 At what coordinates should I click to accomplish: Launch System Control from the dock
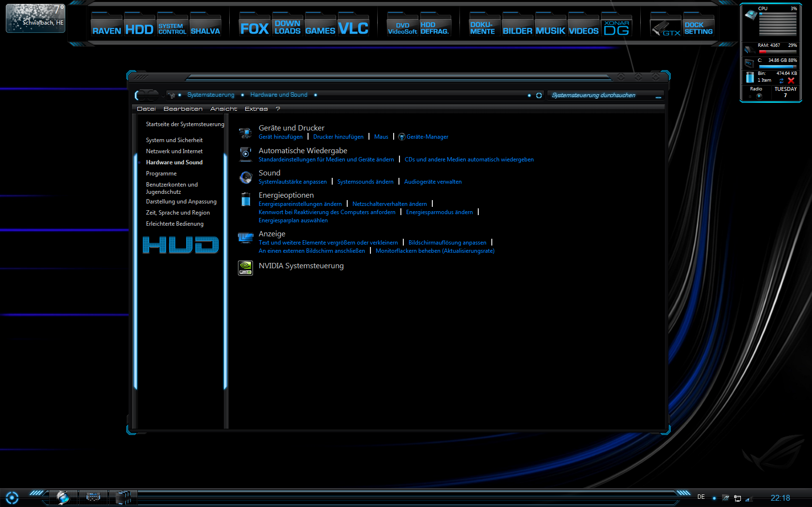[x=172, y=25]
